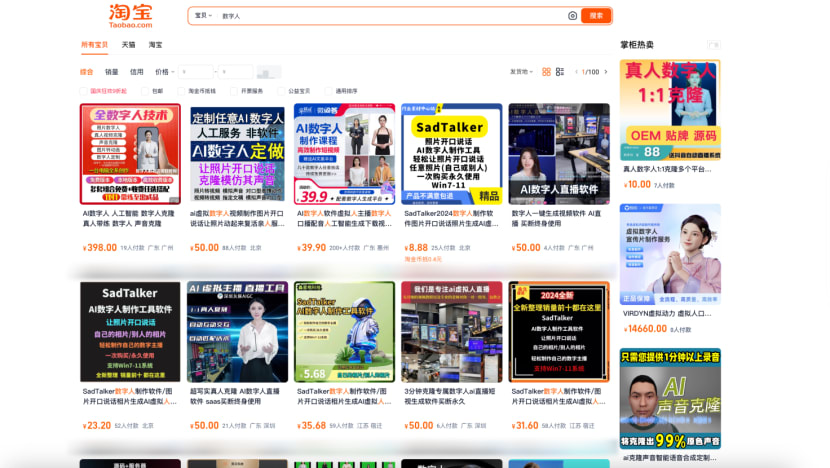Click the 广告 tag beside 掌柜热卖
Viewport: 830px width, 468px height.
click(x=713, y=45)
